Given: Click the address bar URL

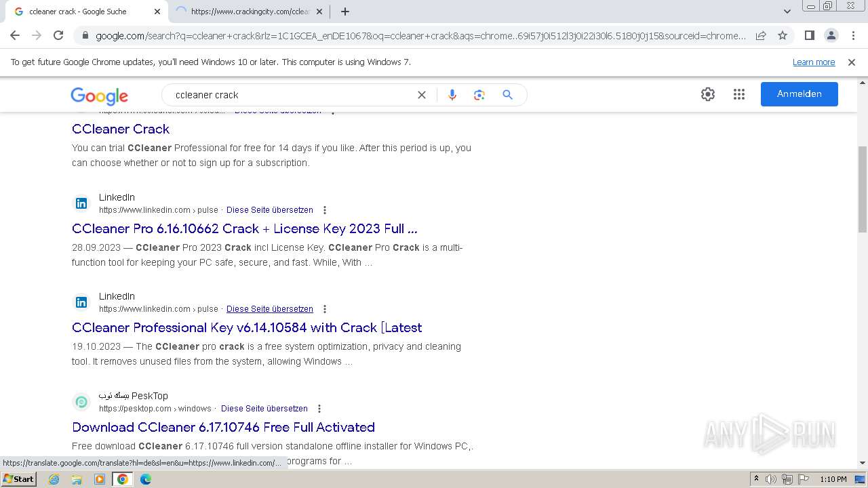Looking at the screenshot, I should (x=420, y=36).
